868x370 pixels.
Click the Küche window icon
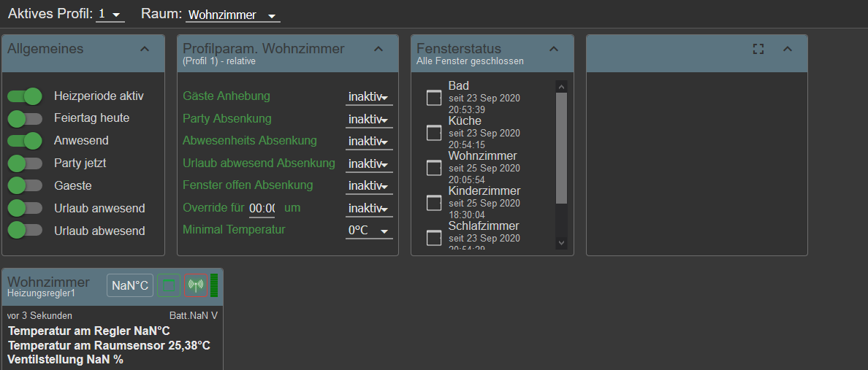434,133
